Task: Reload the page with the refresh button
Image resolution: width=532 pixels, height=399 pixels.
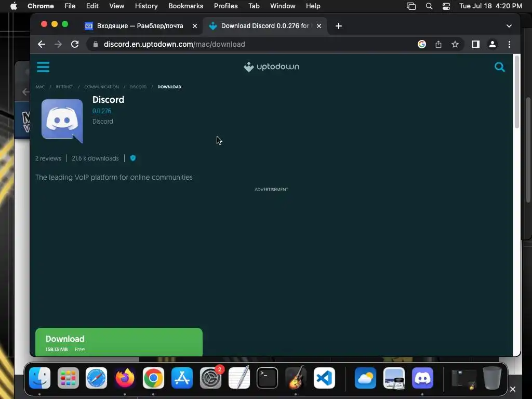Action: tap(75, 44)
